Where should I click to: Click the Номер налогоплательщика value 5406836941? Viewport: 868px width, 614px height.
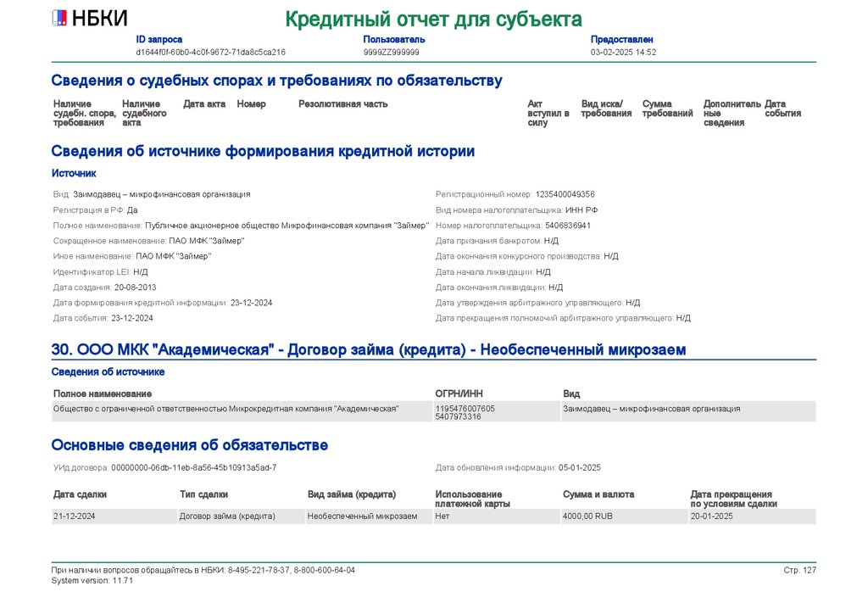click(568, 226)
